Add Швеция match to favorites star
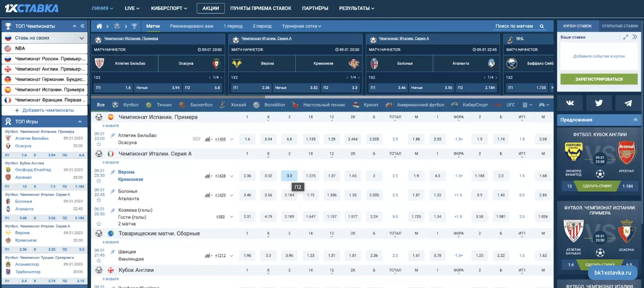Screen dimensions: 644x288 (x=99, y=260)
